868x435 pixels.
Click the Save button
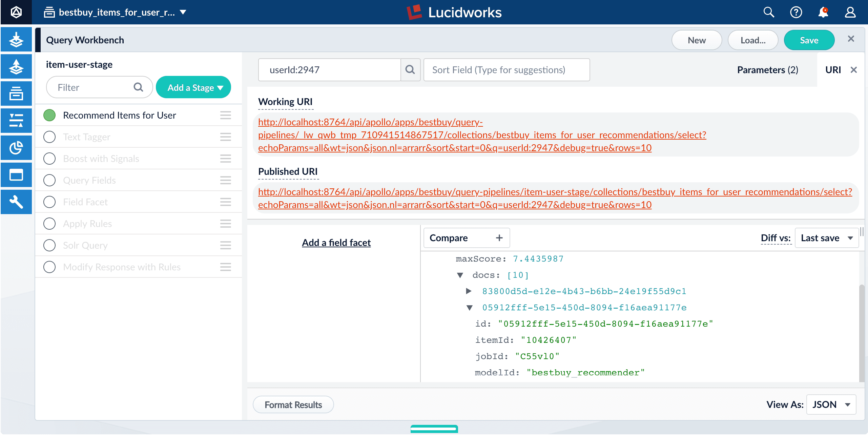coord(809,40)
